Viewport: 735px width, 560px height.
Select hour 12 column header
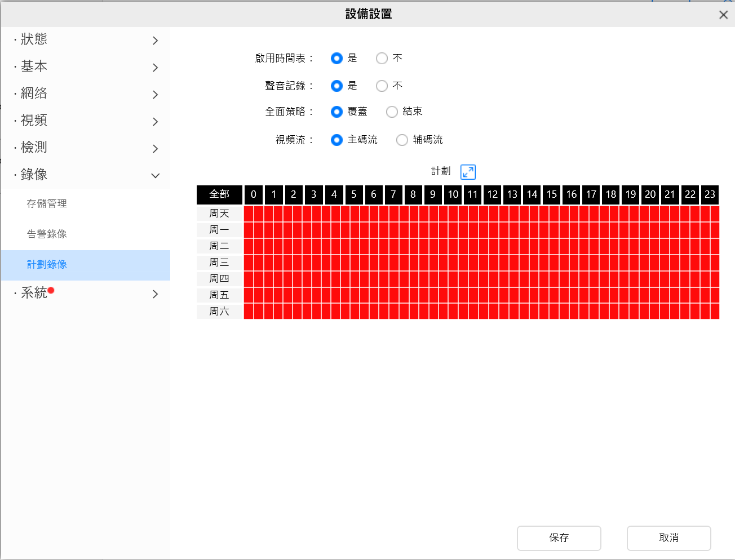493,194
